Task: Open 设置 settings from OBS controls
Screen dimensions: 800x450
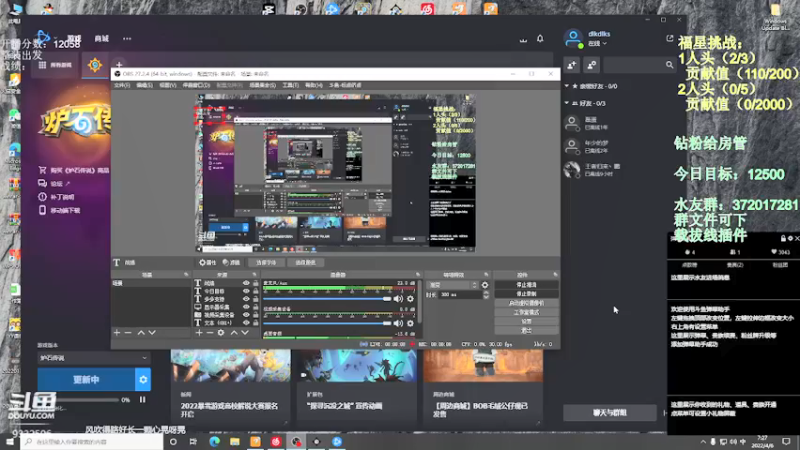Action: click(x=526, y=321)
